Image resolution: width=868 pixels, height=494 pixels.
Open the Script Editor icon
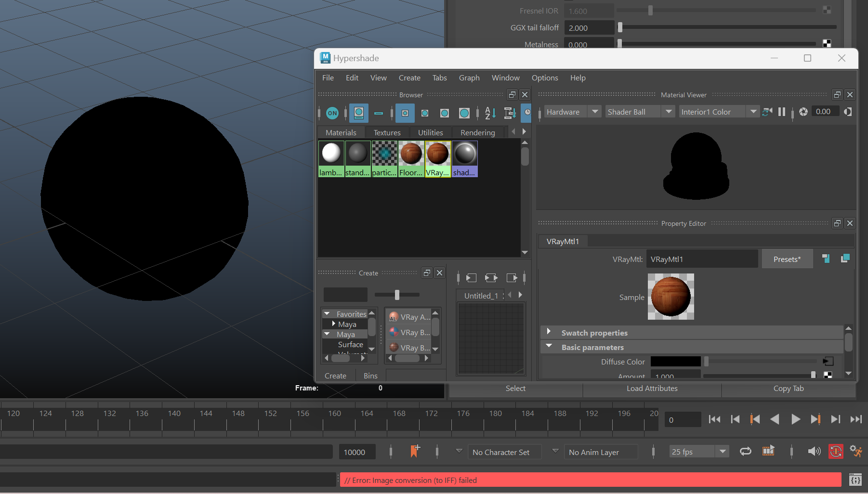[x=855, y=480]
